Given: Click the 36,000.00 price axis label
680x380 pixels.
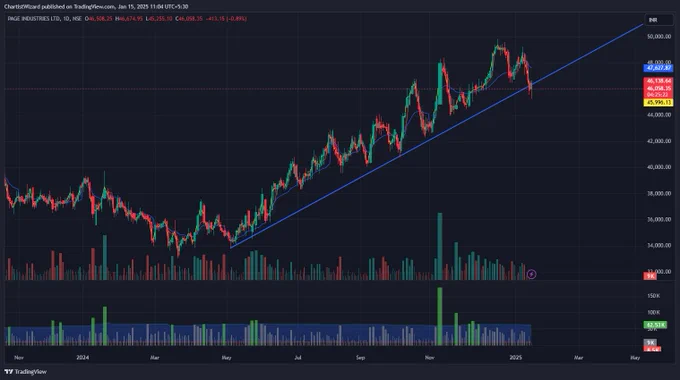Looking at the screenshot, I should [659, 219].
